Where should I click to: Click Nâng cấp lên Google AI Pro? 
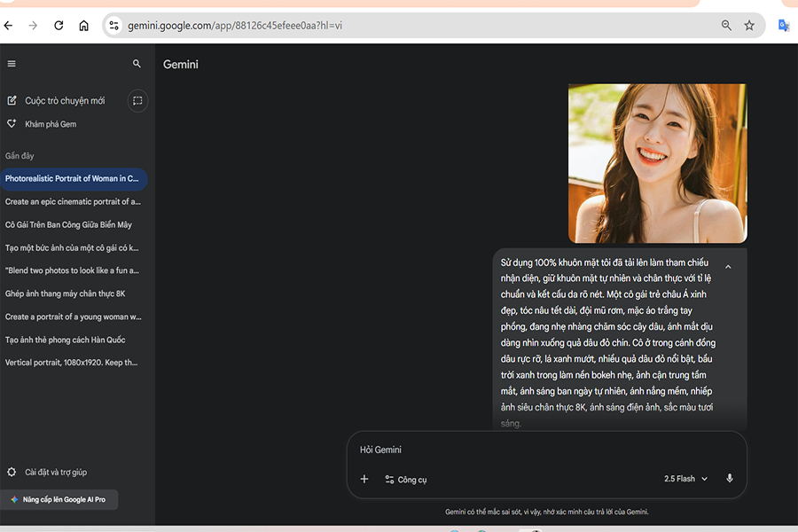(x=59, y=499)
